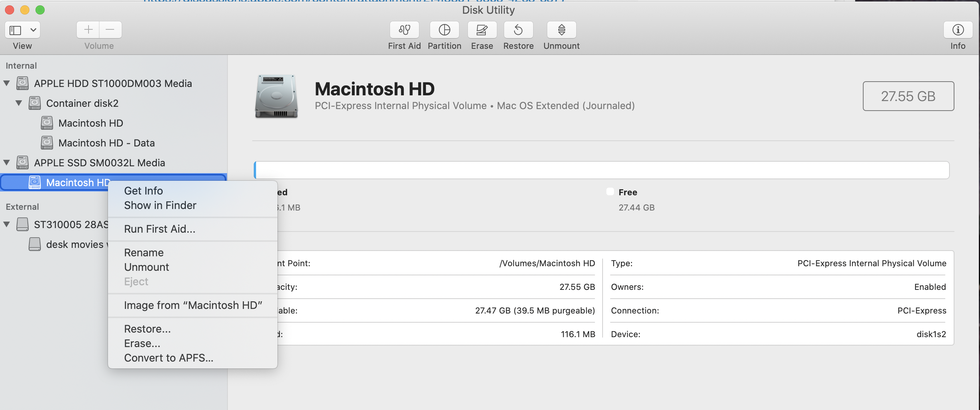Select Run First Aid... in the context menu
Image resolution: width=980 pixels, height=410 pixels.
[193, 229]
